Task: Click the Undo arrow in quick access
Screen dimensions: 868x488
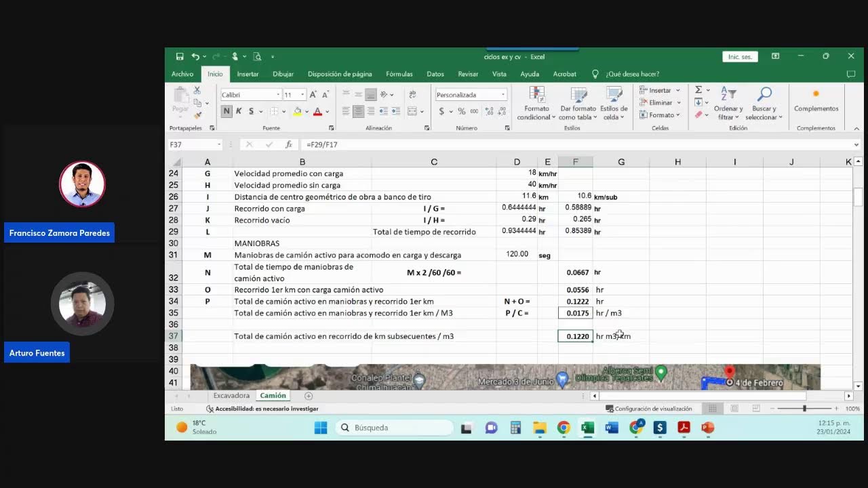Action: point(195,57)
